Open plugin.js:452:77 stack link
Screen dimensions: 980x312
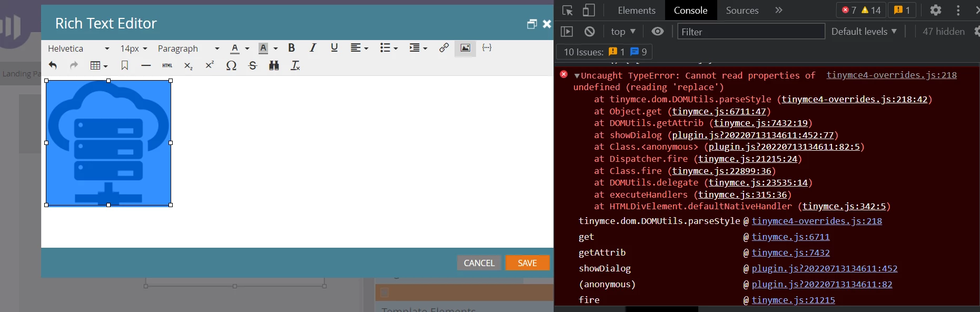pyautogui.click(x=753, y=135)
